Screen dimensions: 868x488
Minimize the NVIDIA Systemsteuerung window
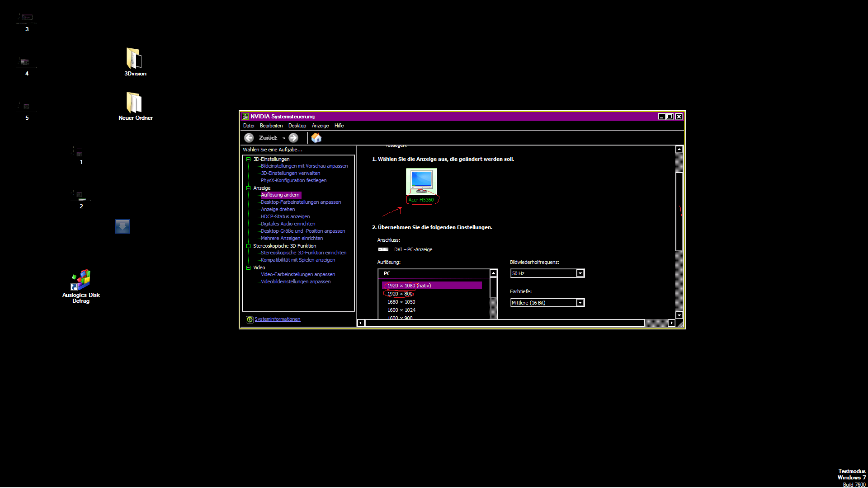pos(661,117)
